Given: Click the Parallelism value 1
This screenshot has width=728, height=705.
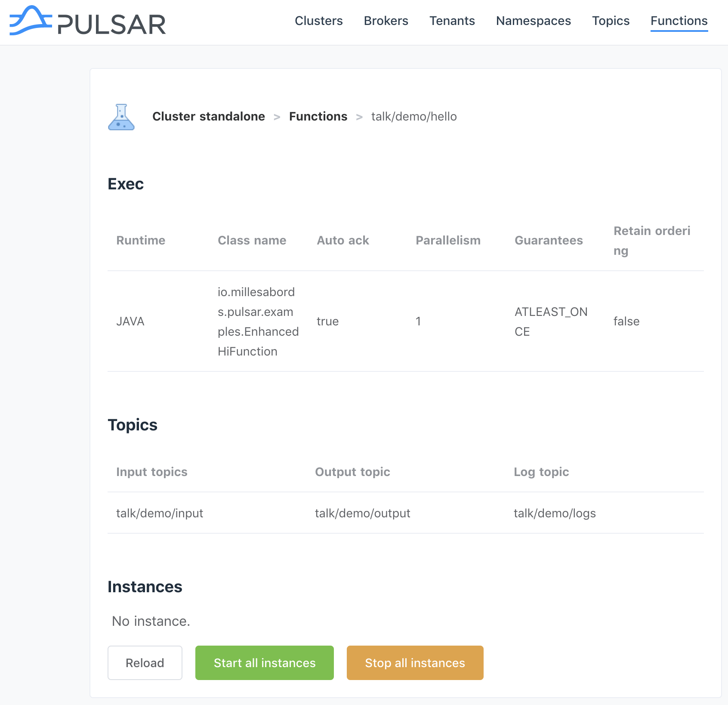Looking at the screenshot, I should click(x=418, y=322).
